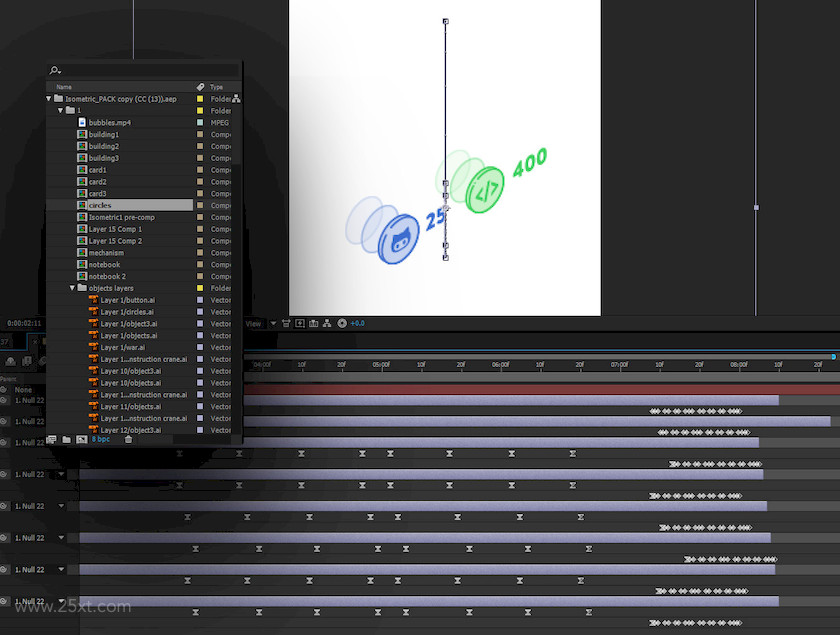Click the bubbles.mp4 aqua label swatch
This screenshot has width=840, height=635.
(x=200, y=122)
